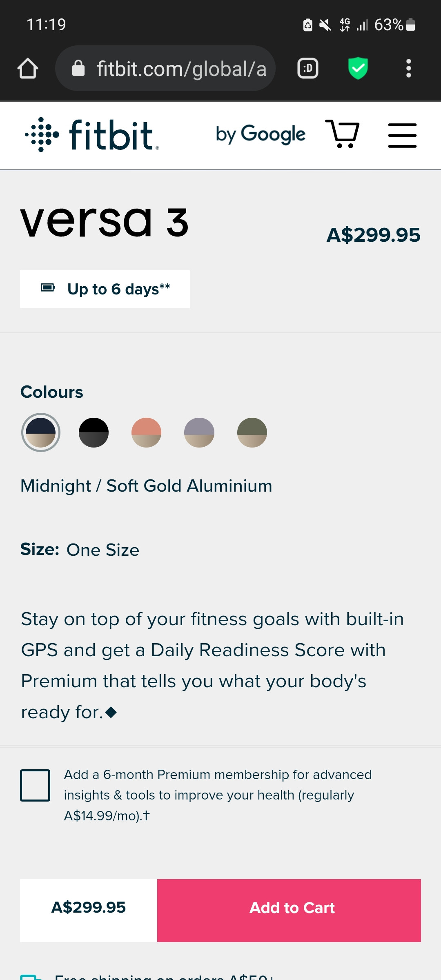
Task: Tap the A$299.95 price beside Add to Cart
Action: point(89,907)
